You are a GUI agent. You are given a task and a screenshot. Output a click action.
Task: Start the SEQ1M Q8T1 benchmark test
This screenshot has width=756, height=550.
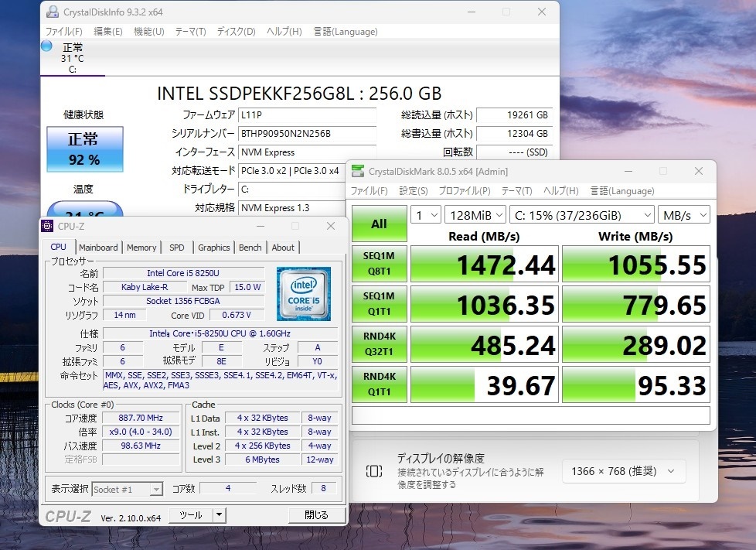(379, 265)
